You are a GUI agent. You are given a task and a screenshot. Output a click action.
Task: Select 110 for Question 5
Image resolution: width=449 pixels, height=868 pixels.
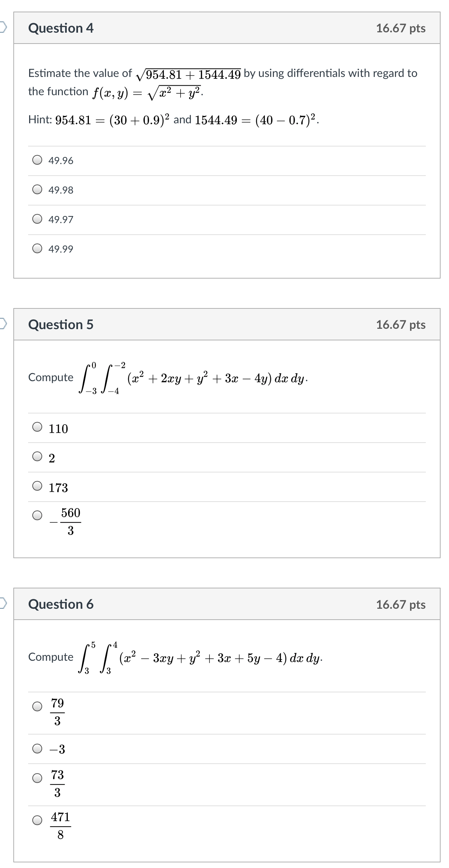[37, 428]
